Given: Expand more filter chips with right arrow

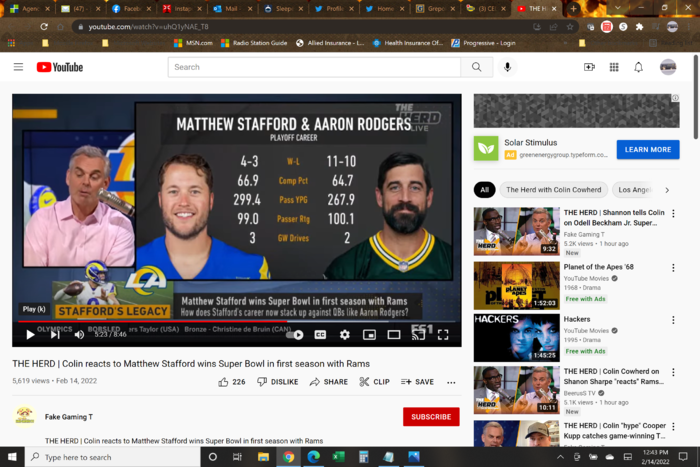Looking at the screenshot, I should tap(667, 190).
